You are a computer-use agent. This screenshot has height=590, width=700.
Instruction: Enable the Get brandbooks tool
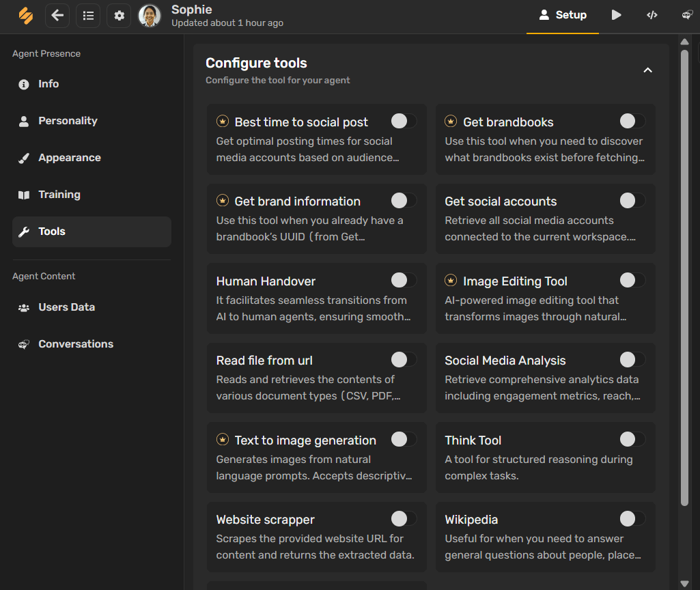click(632, 121)
